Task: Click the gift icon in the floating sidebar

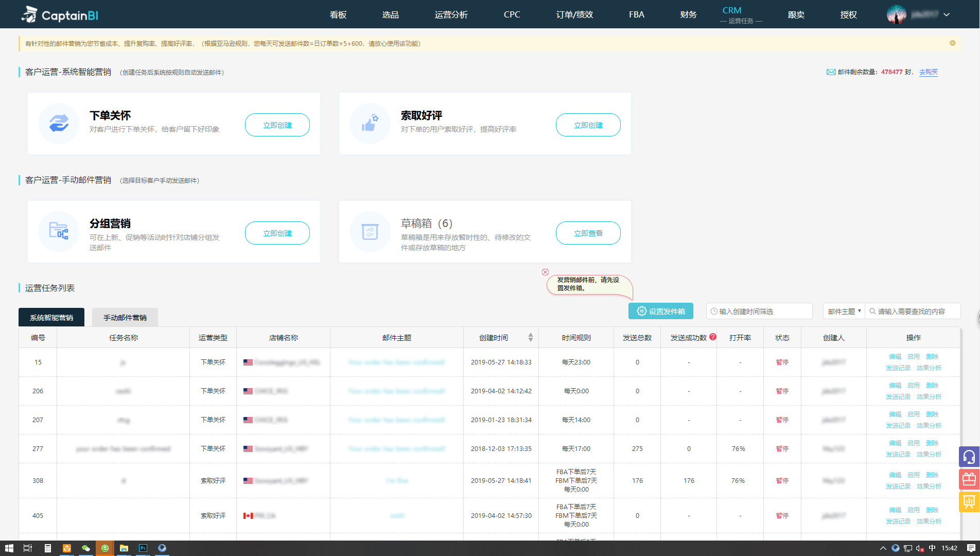Action: (969, 479)
